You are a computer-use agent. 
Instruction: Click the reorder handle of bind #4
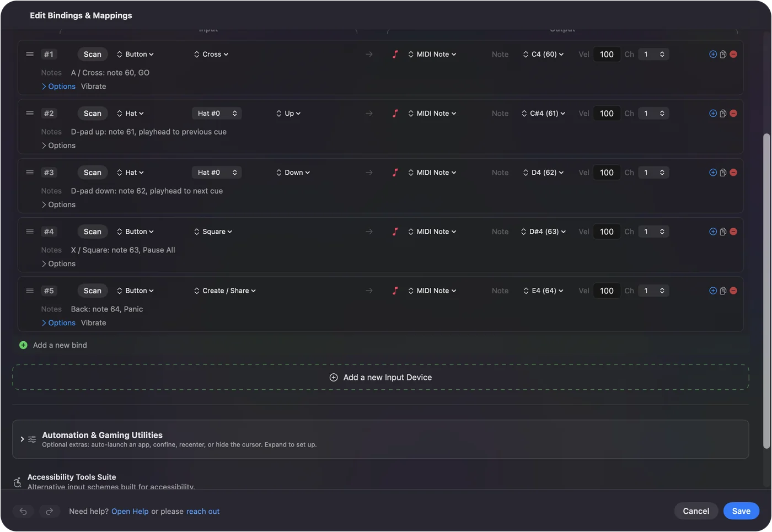click(30, 232)
